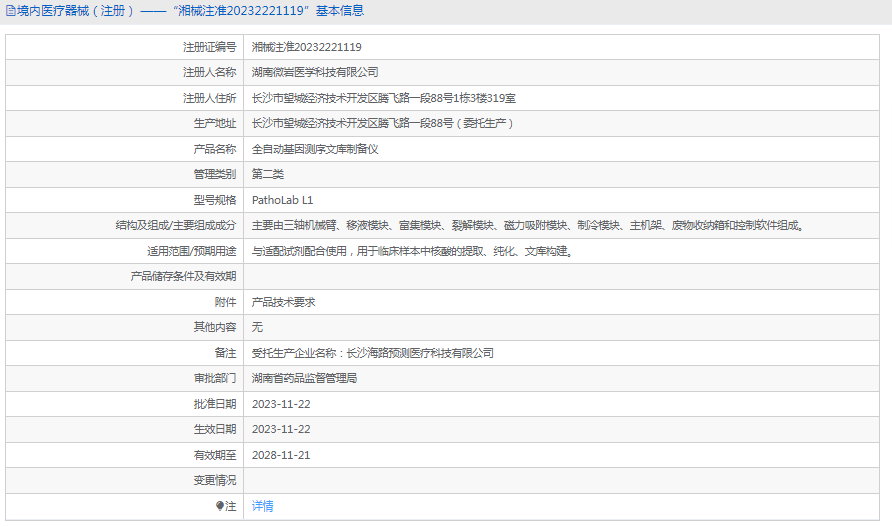Screen dimensions: 892x527
Task: Select expiry date 2028-11-21
Action: pyautogui.click(x=281, y=455)
